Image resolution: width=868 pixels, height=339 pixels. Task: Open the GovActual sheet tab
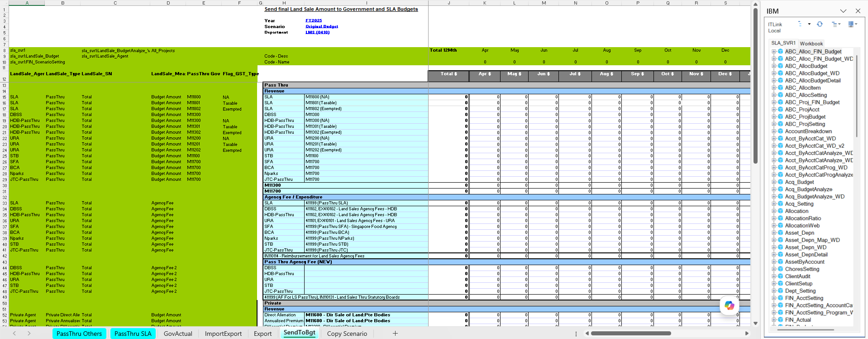tap(178, 334)
